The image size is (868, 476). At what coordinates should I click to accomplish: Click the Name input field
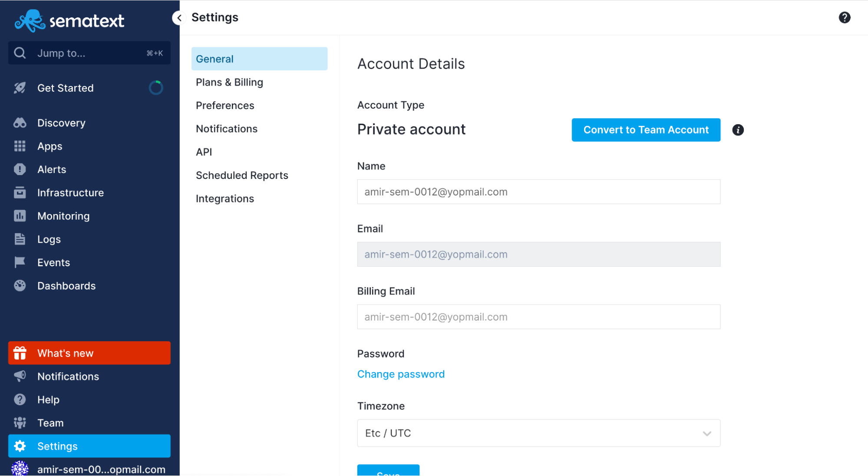(539, 192)
